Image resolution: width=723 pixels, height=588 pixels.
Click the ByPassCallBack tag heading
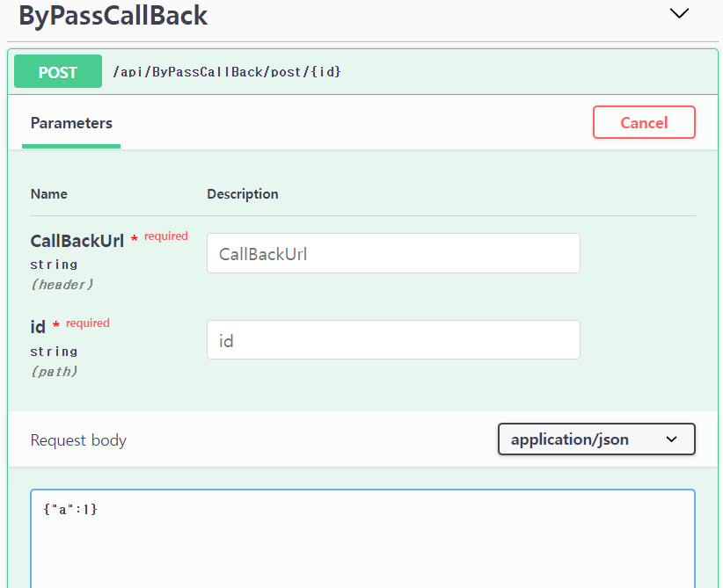pos(113,15)
